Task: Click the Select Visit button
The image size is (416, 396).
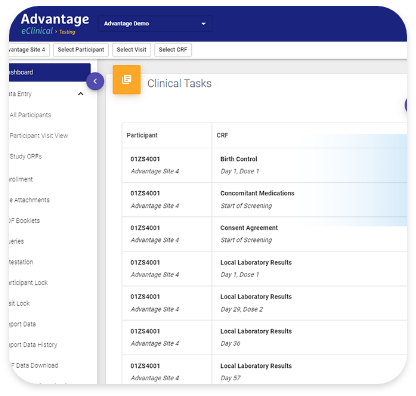Action: pyautogui.click(x=131, y=50)
